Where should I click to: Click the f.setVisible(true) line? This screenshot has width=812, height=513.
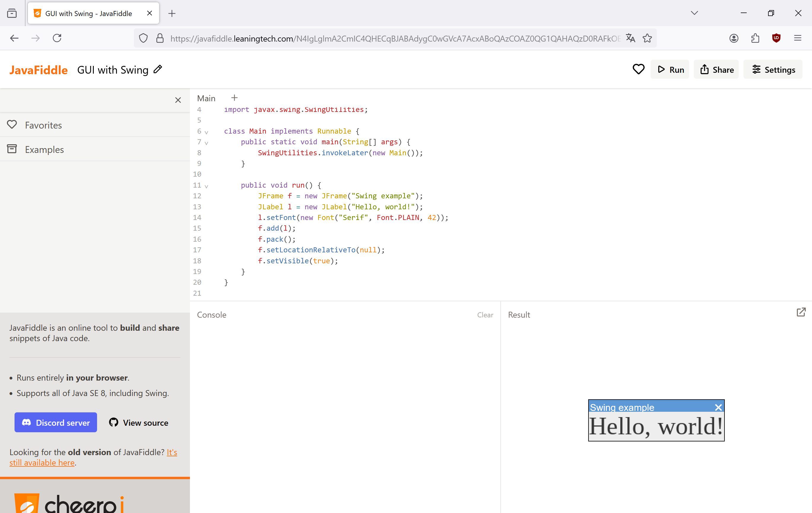[x=298, y=261]
